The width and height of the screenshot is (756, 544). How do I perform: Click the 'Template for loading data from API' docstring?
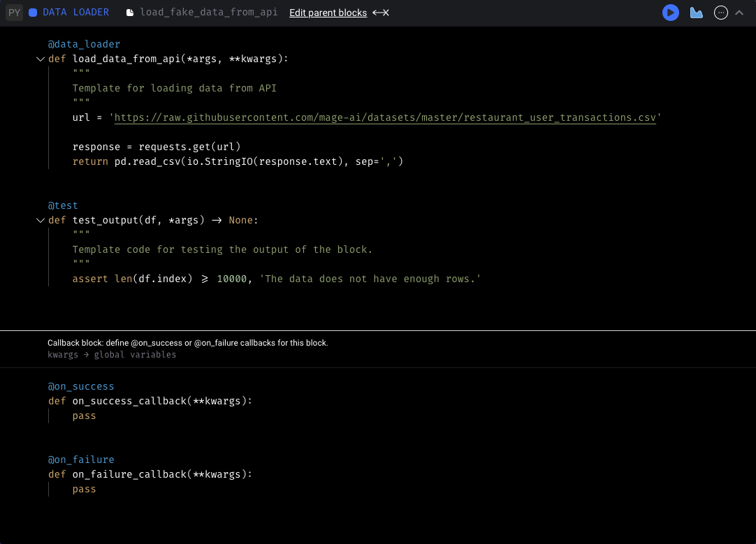(x=175, y=88)
